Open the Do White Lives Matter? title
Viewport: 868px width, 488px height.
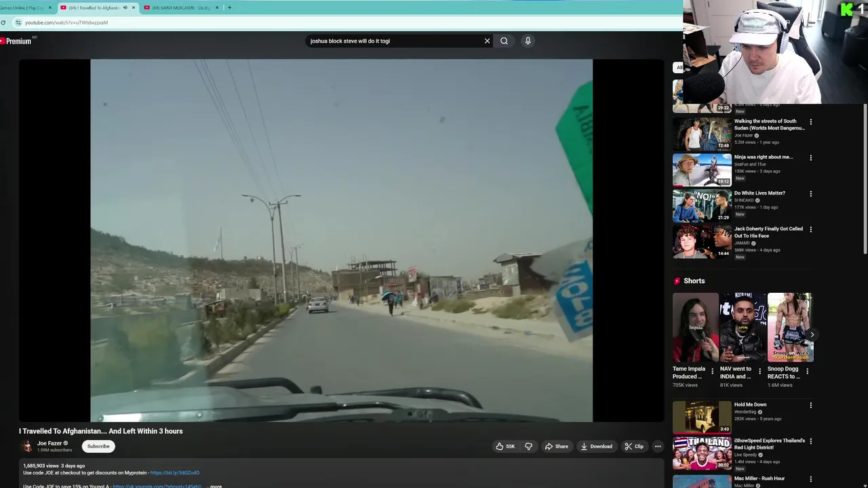tap(759, 193)
